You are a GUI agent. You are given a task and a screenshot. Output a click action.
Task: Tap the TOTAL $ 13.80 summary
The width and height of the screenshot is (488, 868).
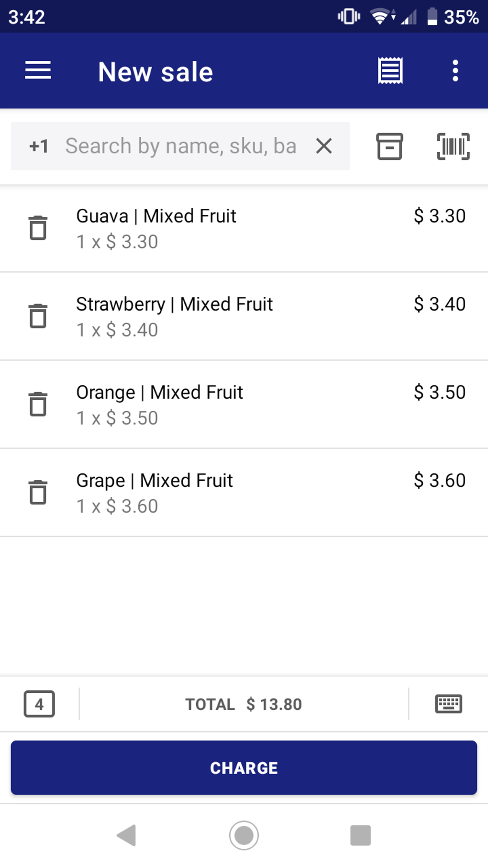244,704
